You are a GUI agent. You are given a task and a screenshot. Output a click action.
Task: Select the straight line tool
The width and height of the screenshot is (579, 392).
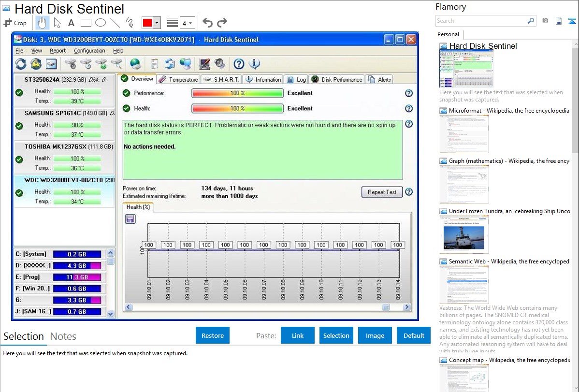tap(115, 23)
